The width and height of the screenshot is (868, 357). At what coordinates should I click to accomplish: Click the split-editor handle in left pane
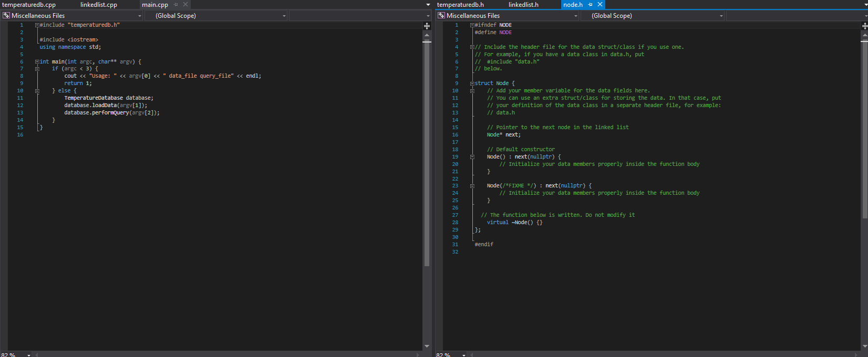tap(427, 26)
